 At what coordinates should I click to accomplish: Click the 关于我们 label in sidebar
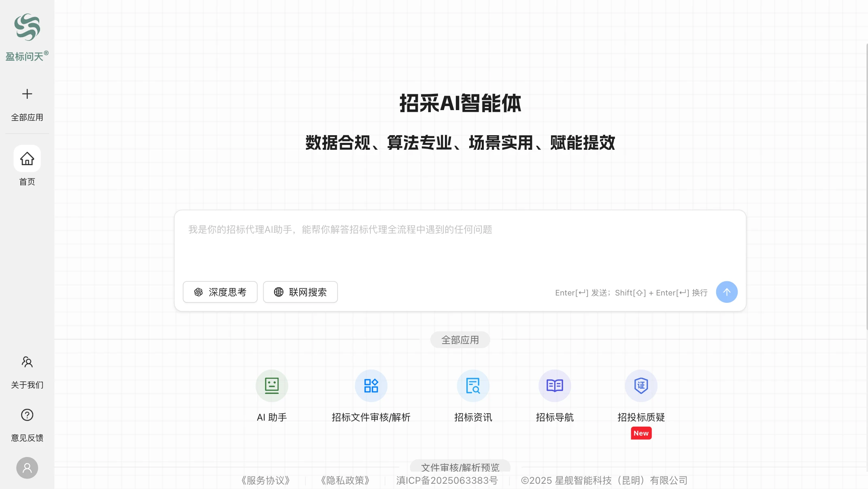pos(27,385)
